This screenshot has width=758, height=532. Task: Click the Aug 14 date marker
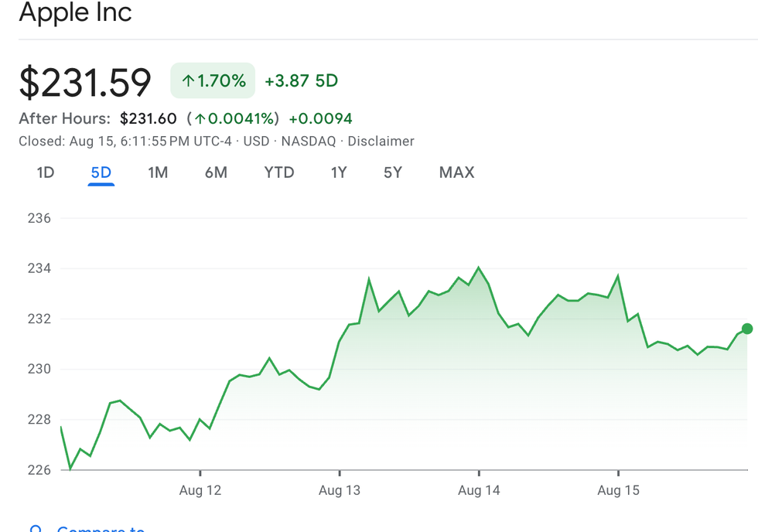[x=479, y=490]
